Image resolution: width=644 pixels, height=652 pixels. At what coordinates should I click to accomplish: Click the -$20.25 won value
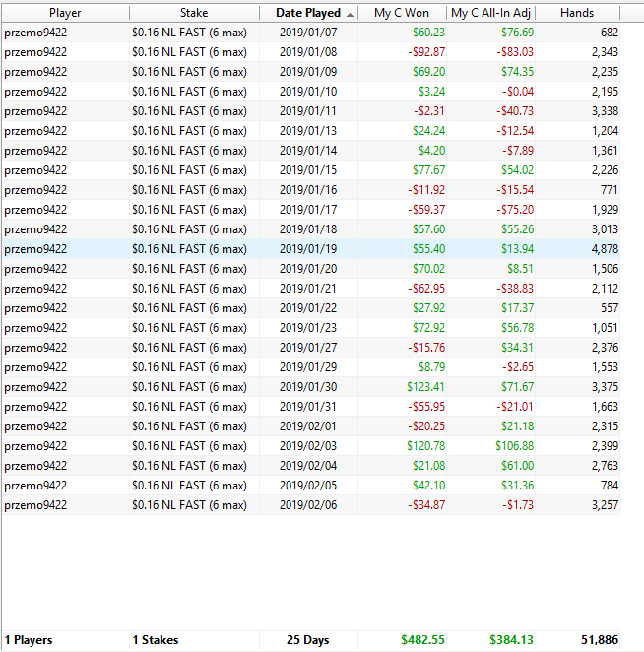[x=426, y=426]
